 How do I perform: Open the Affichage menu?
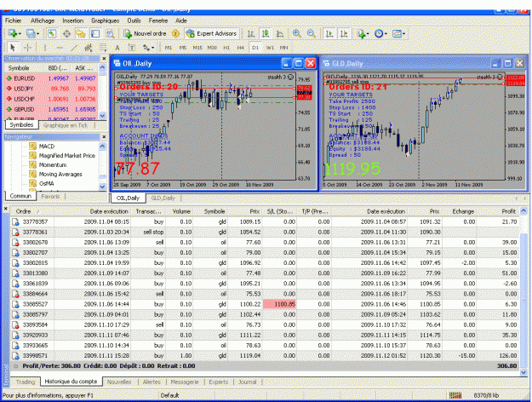[x=43, y=20]
